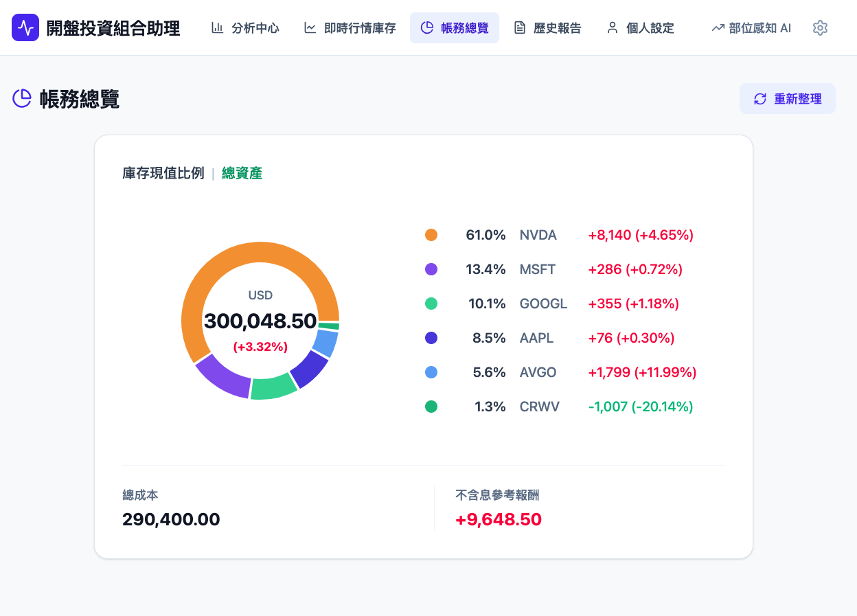The image size is (857, 616).
Task: Click the pie-chart icon beside 帳務總覽
Action: (x=428, y=28)
